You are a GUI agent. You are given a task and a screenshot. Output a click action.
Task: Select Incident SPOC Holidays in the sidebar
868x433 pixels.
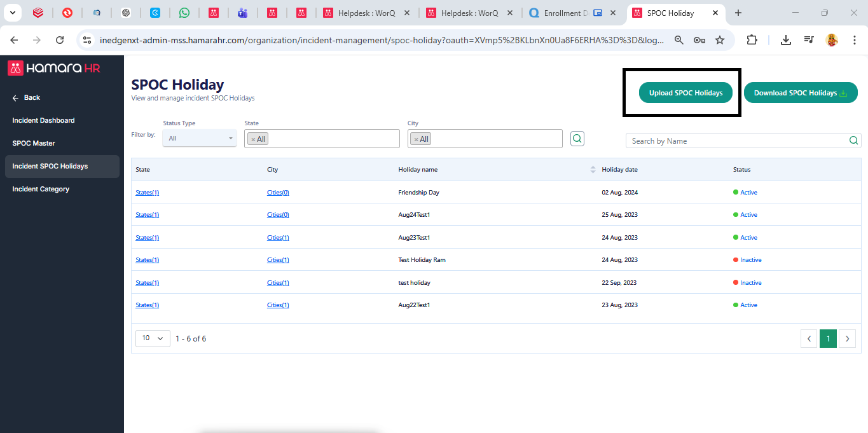click(x=61, y=166)
